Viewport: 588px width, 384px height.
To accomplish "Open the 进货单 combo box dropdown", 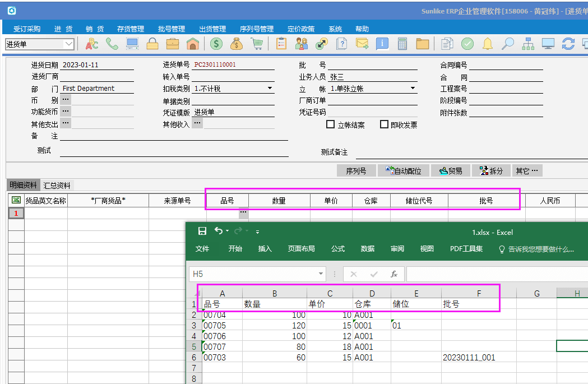I will point(68,44).
